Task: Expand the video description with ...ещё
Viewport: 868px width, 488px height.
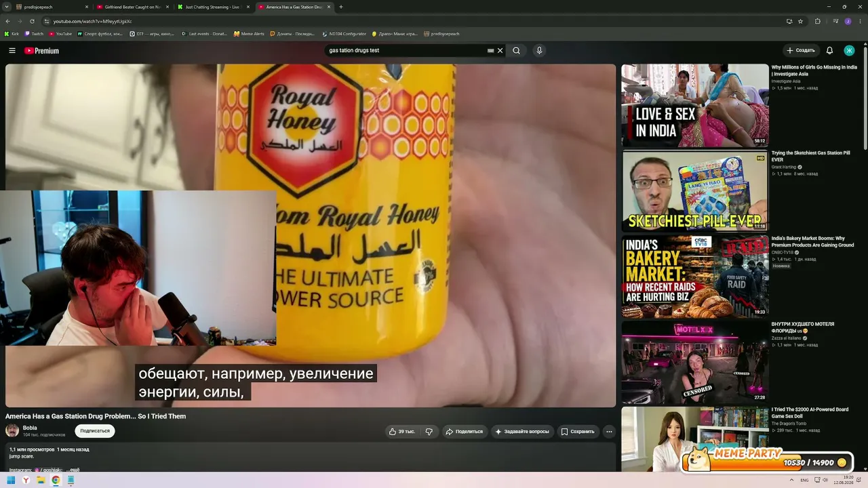Action: click(x=73, y=470)
